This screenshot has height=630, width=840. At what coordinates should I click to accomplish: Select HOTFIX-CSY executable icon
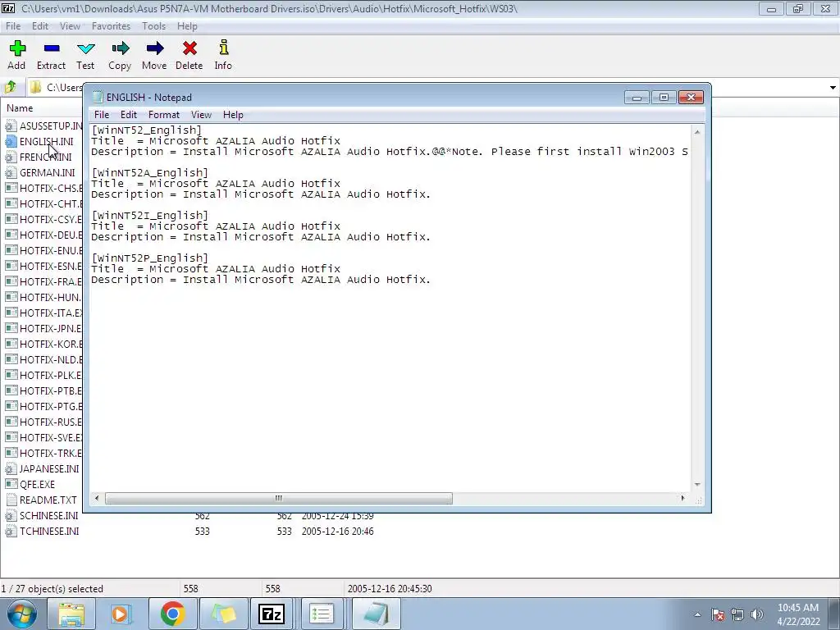(x=11, y=219)
